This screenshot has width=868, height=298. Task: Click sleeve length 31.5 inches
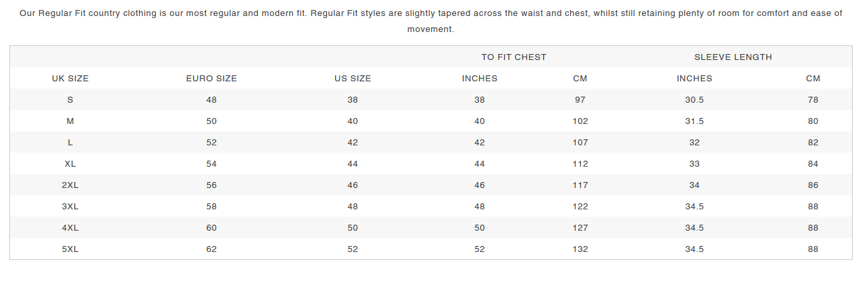694,121
